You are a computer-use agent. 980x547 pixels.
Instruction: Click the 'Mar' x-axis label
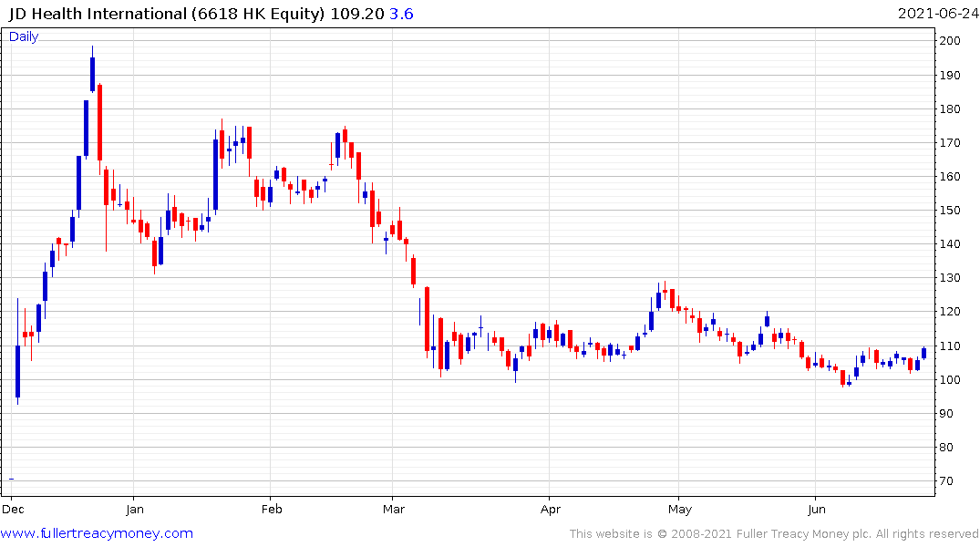(x=394, y=509)
